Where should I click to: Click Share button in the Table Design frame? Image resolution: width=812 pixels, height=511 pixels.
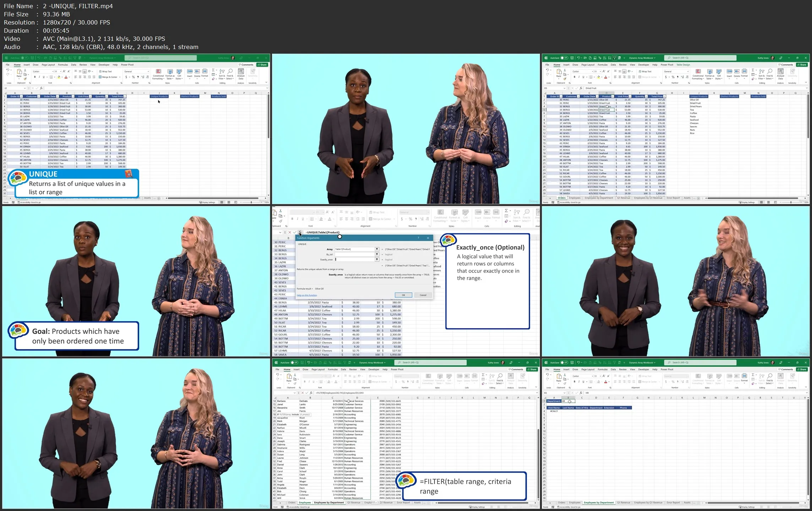tap(802, 65)
